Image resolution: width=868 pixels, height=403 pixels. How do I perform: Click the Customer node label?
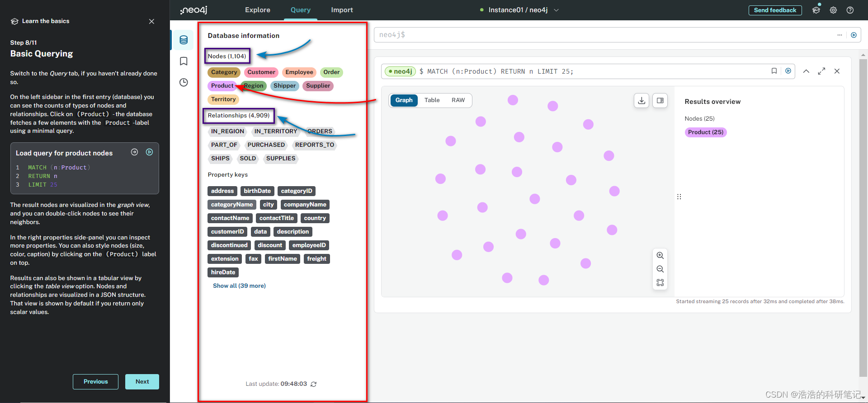click(261, 72)
